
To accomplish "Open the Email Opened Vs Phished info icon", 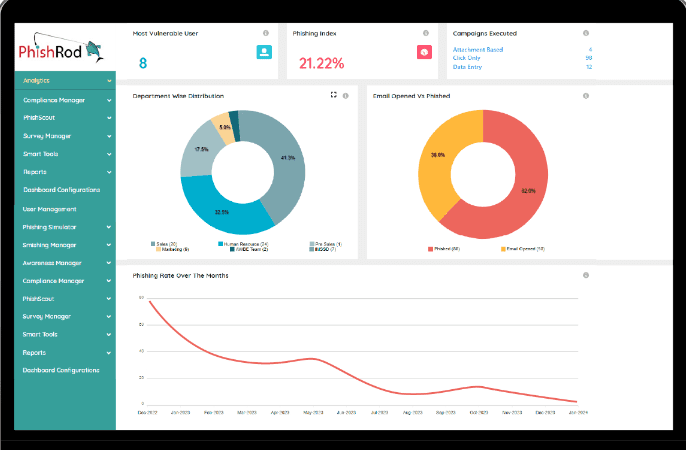I will click(585, 96).
